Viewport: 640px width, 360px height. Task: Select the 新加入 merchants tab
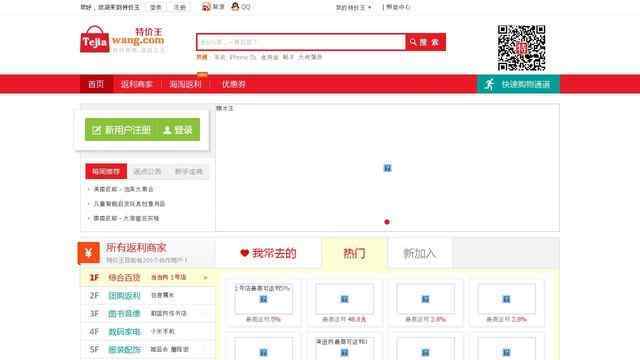[x=420, y=253]
